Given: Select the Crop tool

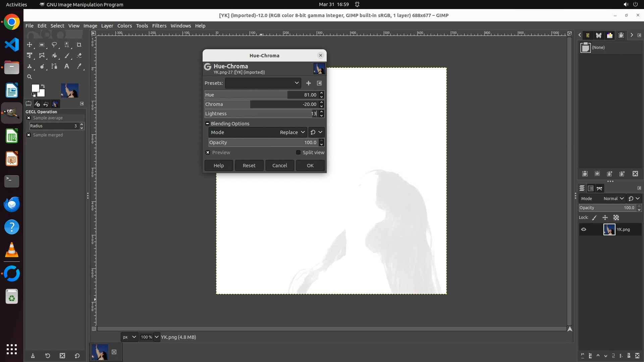Looking at the screenshot, I should [x=79, y=45].
